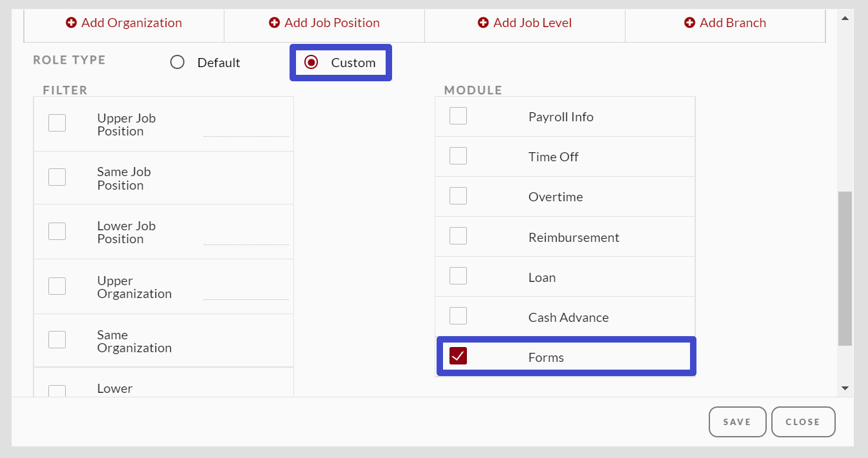
Task: Uncheck the Forms module checkbox
Action: click(458, 356)
